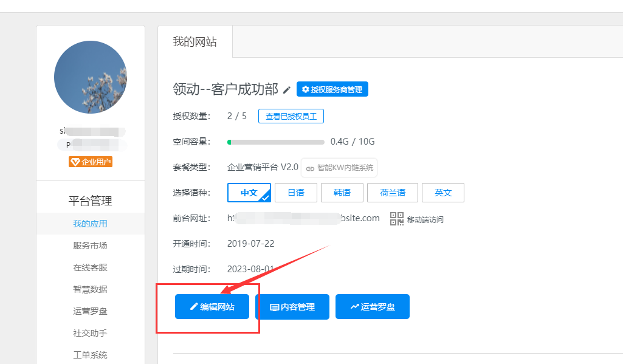Select 日语 language option
623x364 pixels.
[296, 193]
